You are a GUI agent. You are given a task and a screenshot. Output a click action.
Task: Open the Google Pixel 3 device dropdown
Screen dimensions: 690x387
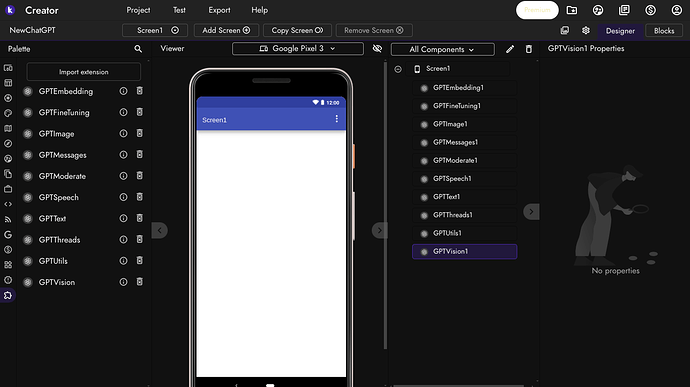297,49
